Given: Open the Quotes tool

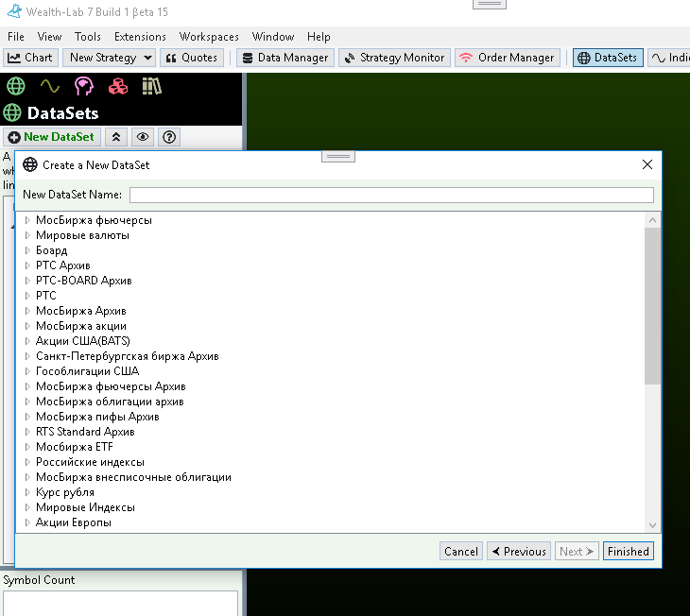Looking at the screenshot, I should (x=192, y=58).
